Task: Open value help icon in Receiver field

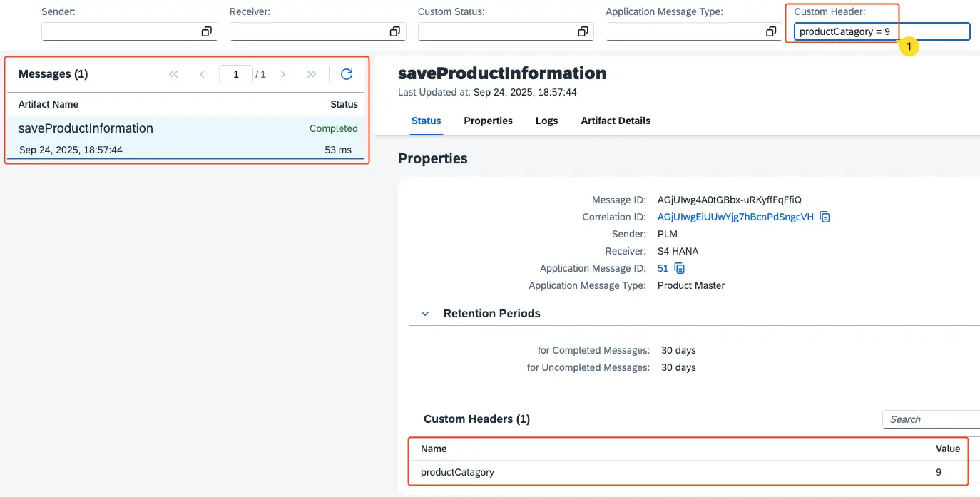Action: point(394,31)
